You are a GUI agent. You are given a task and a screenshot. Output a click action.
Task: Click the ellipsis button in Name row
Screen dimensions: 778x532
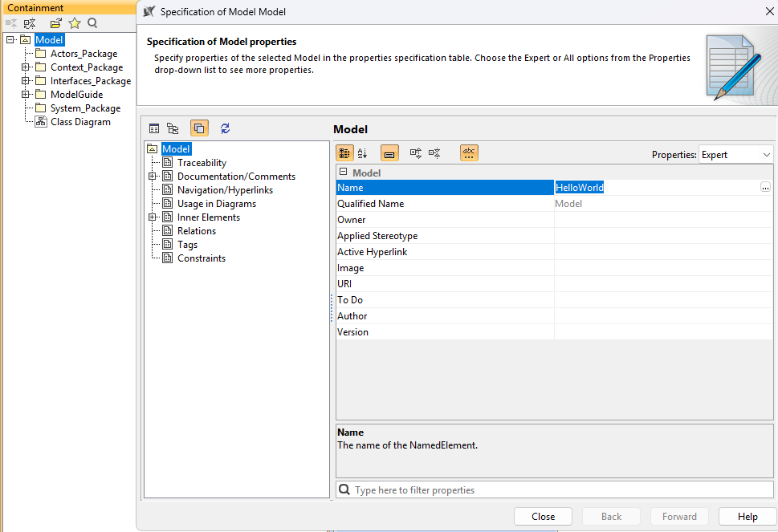[765, 188]
